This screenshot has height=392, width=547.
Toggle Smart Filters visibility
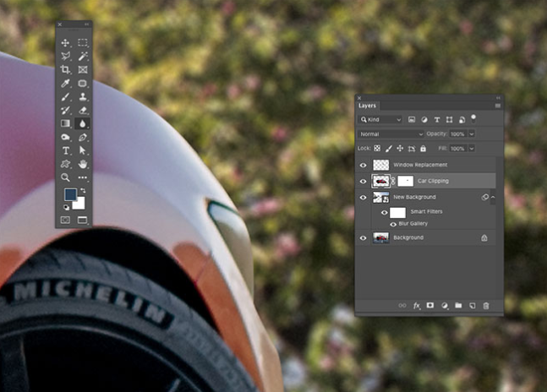(384, 212)
